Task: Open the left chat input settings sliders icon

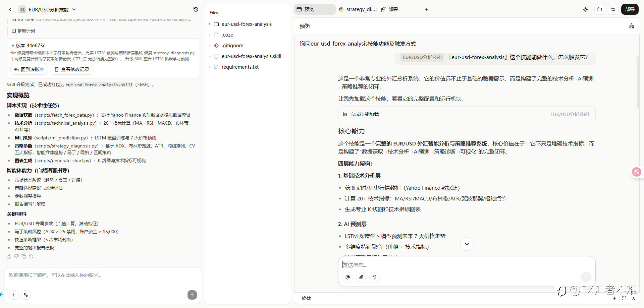Action: [x=26, y=295]
